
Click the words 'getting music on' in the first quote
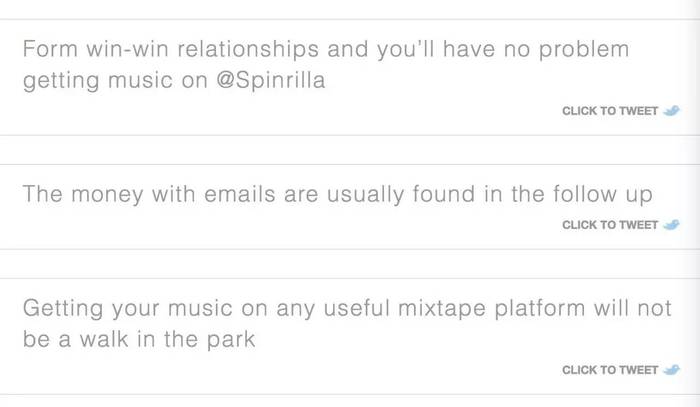[115, 81]
